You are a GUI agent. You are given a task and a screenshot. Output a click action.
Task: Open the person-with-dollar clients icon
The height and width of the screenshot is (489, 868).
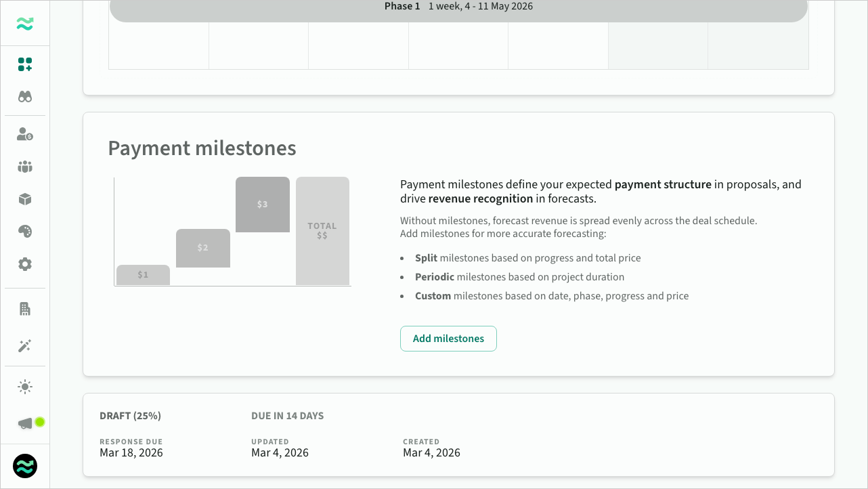[25, 134]
